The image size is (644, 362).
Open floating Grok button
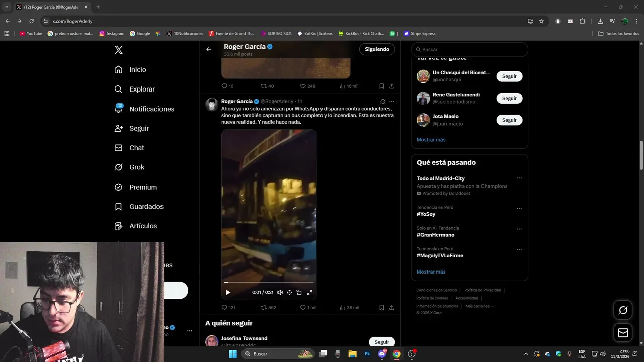(x=623, y=310)
